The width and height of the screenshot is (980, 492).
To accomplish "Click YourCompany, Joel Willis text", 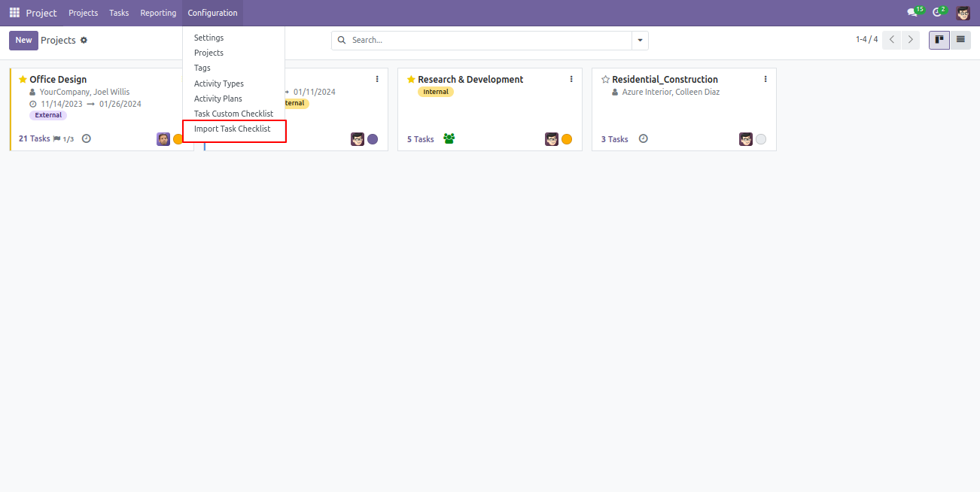I will tap(84, 92).
